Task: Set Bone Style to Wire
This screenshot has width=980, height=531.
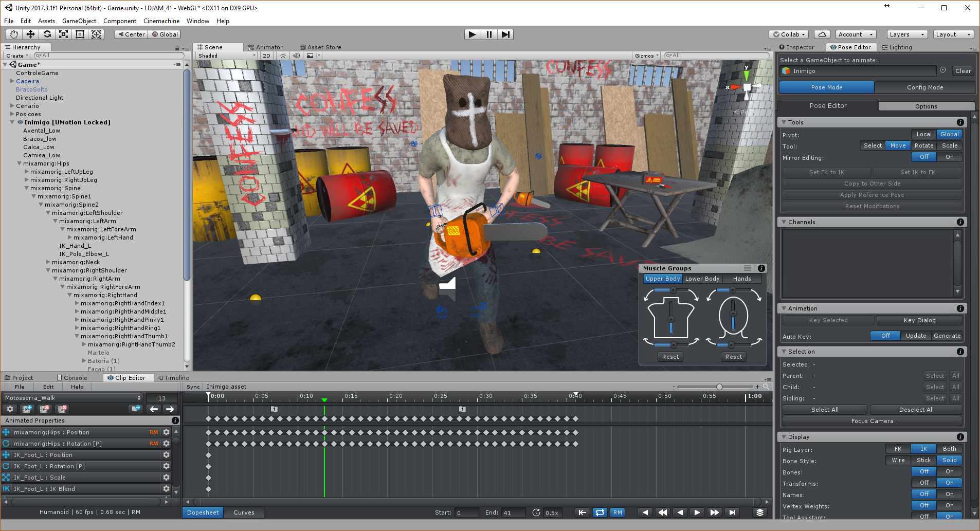Action: coord(898,460)
